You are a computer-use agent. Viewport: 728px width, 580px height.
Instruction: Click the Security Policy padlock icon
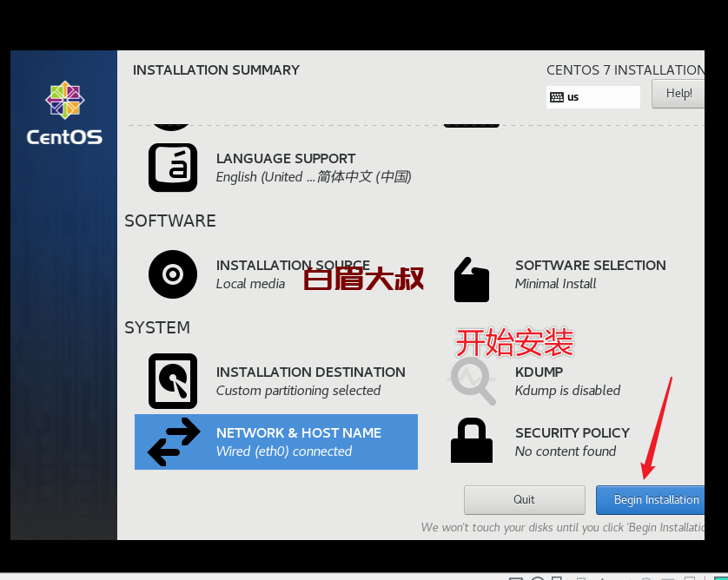coord(471,440)
